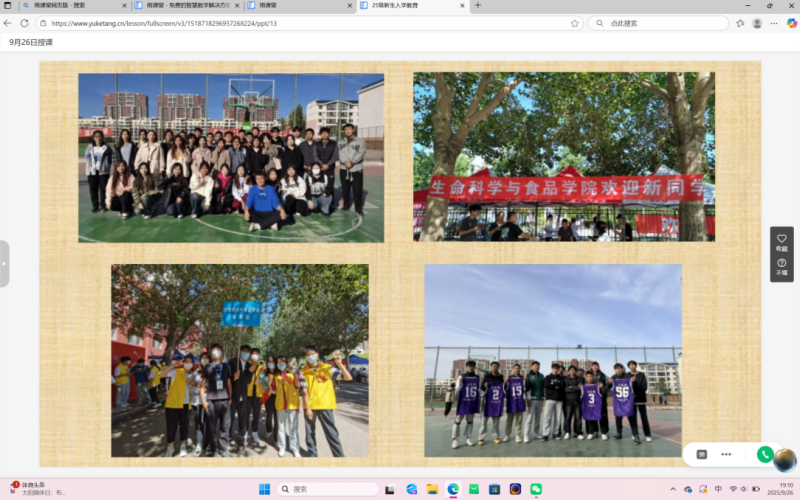The height and width of the screenshot is (500, 800).
Task: Expand the left side panel handle
Action: pos(4,263)
